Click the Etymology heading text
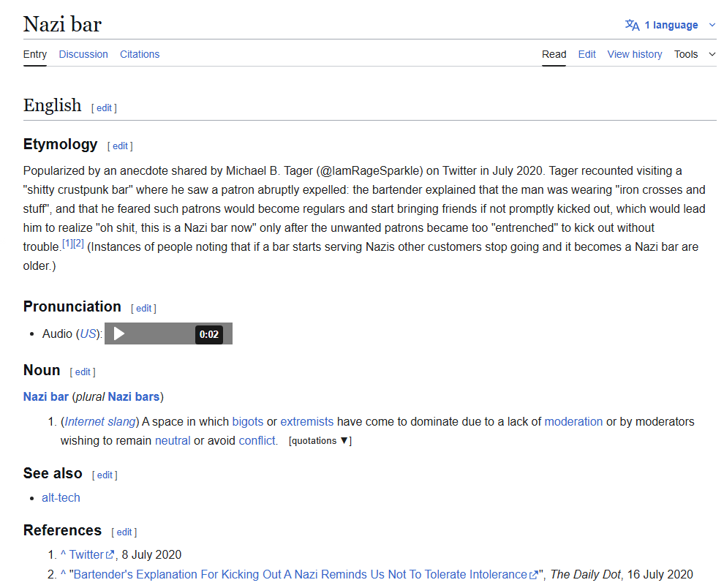 pyautogui.click(x=61, y=145)
